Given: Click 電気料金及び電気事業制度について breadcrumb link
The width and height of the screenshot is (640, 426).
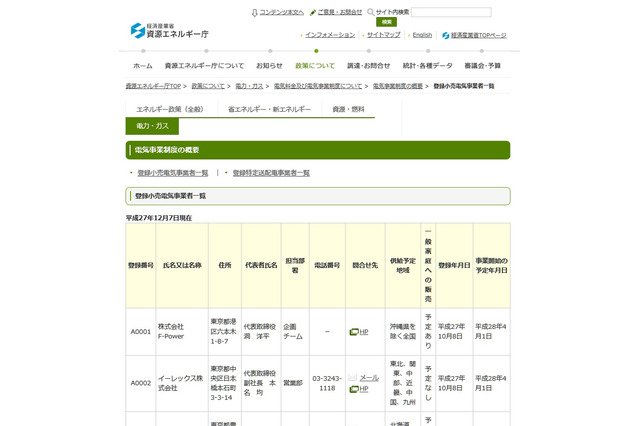Looking at the screenshot, I should click(x=318, y=86).
